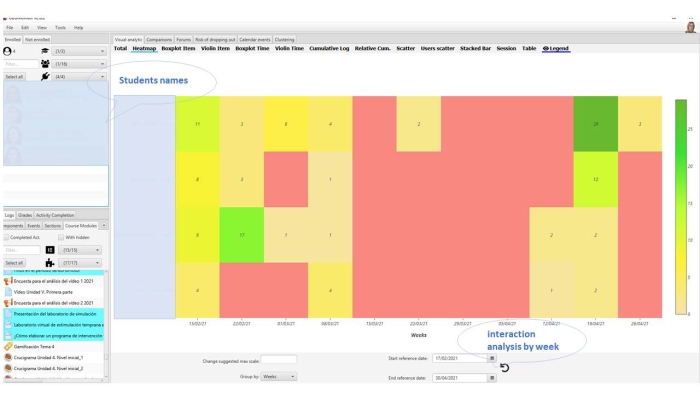700x397 pixels.
Task: Click the page icon of Presentación del laboratorio
Action: point(8,314)
